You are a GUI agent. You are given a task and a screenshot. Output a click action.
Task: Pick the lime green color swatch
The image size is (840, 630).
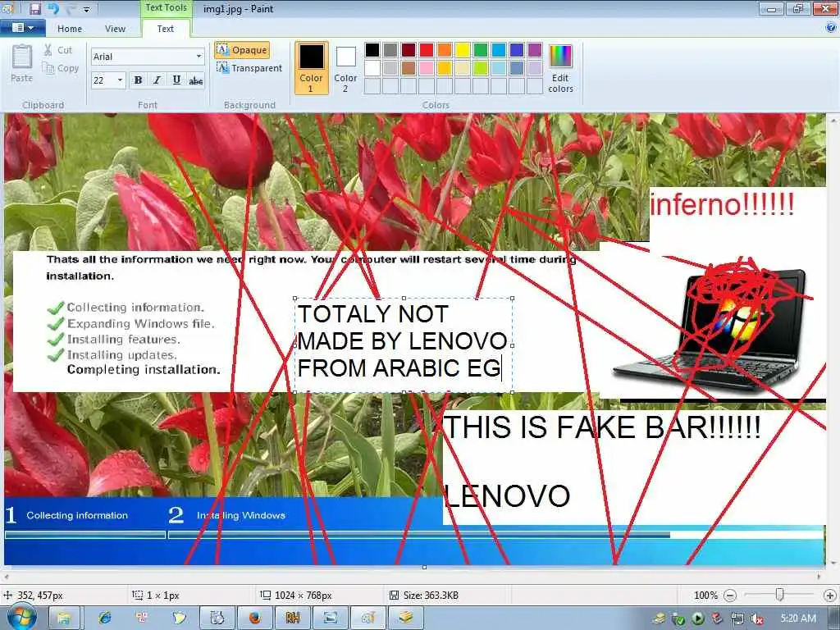click(481, 68)
